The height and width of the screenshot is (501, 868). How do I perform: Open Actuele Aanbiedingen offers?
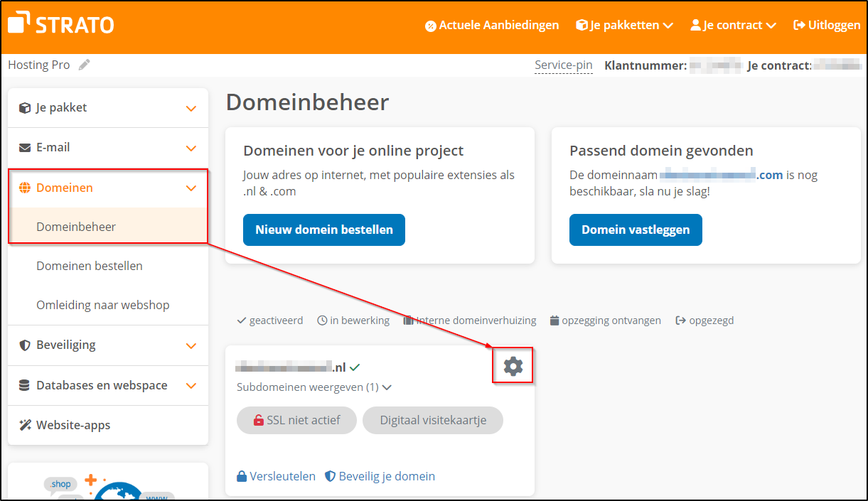pos(492,25)
